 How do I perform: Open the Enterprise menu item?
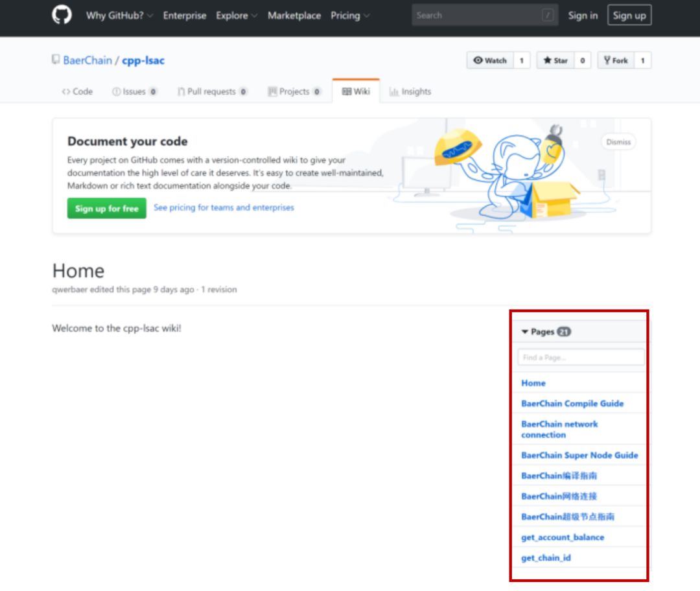coord(184,16)
